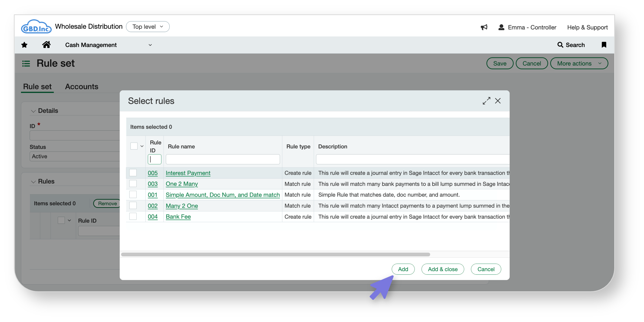Click the Search magnifier icon
Screen dimensions: 644x322
(560, 45)
